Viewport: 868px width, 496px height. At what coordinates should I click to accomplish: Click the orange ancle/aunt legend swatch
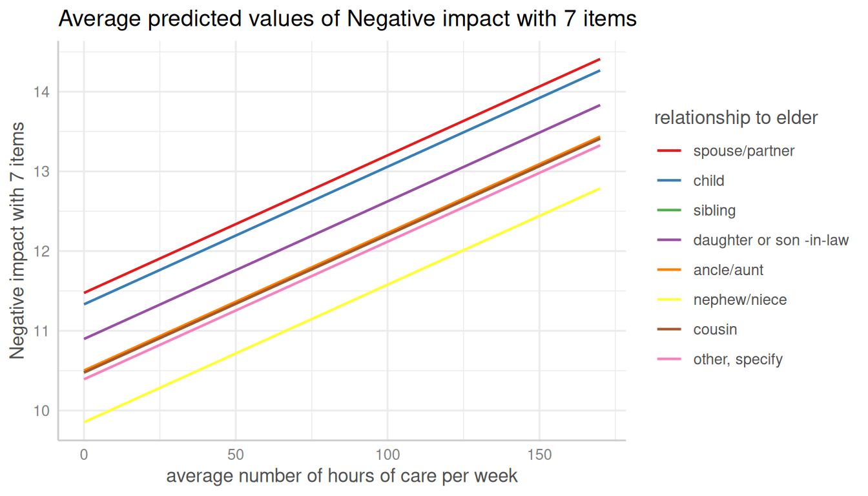point(669,270)
